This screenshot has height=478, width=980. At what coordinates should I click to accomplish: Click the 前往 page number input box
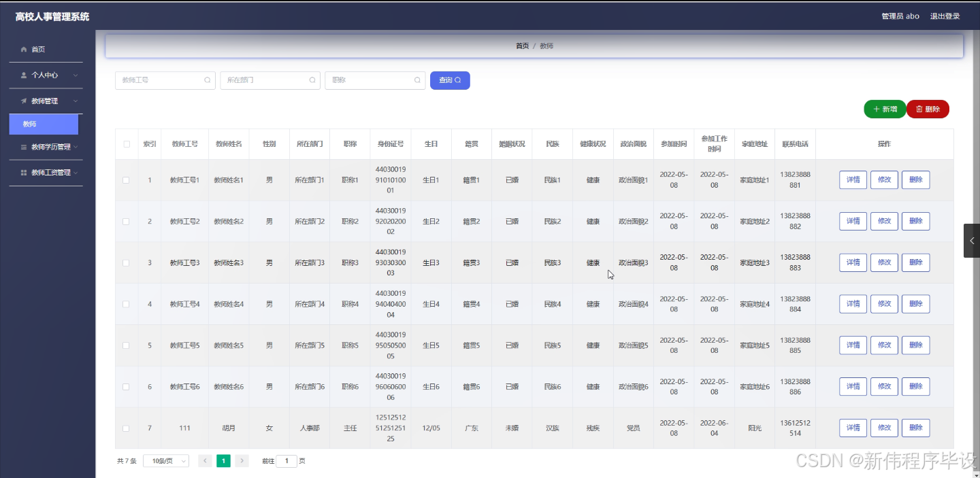click(287, 461)
